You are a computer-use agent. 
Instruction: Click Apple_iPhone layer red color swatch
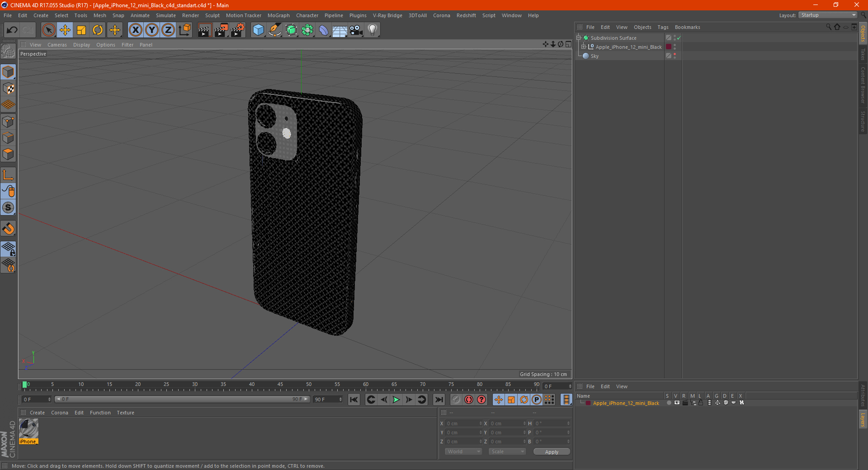pos(588,403)
